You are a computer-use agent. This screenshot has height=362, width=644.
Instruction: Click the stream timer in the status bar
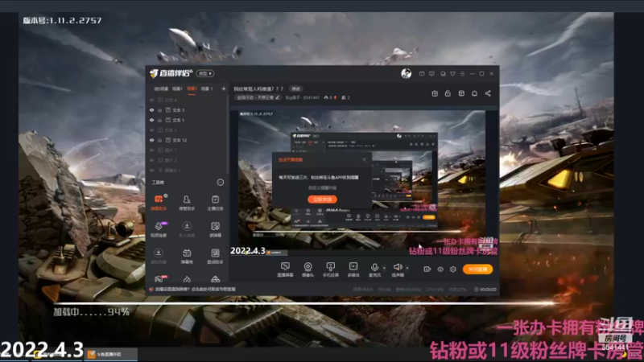485,290
